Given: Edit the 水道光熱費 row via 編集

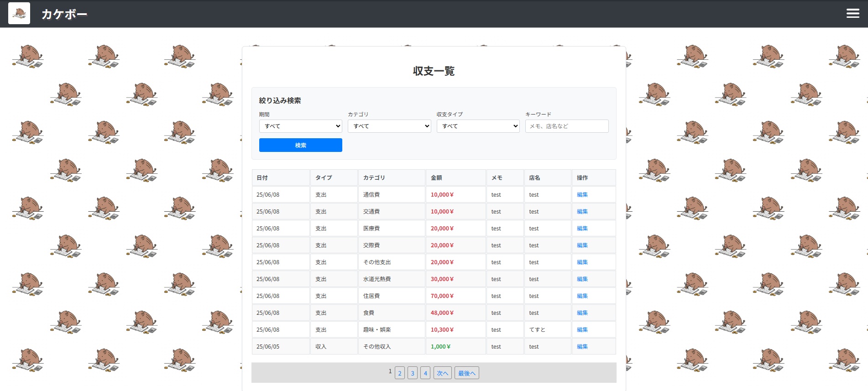Looking at the screenshot, I should click(x=582, y=279).
